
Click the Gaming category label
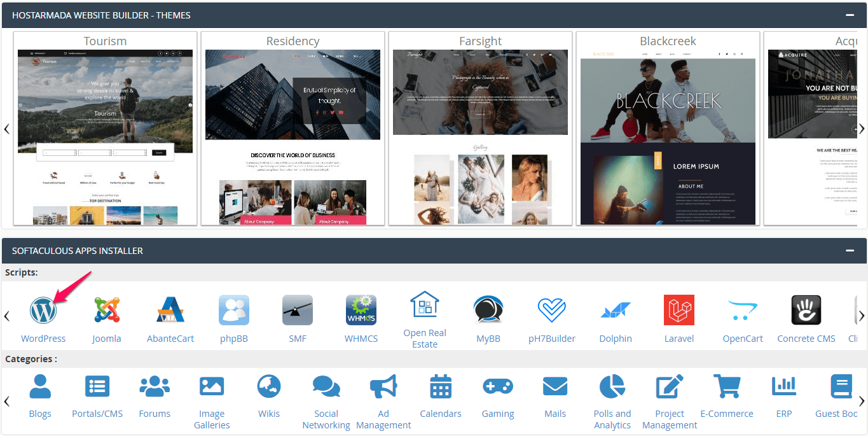(x=498, y=414)
